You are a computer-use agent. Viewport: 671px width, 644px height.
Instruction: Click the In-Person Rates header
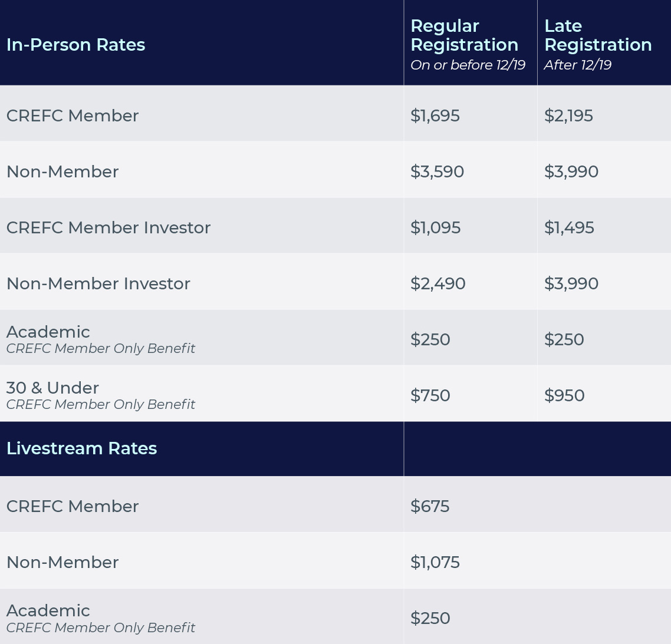click(x=75, y=45)
